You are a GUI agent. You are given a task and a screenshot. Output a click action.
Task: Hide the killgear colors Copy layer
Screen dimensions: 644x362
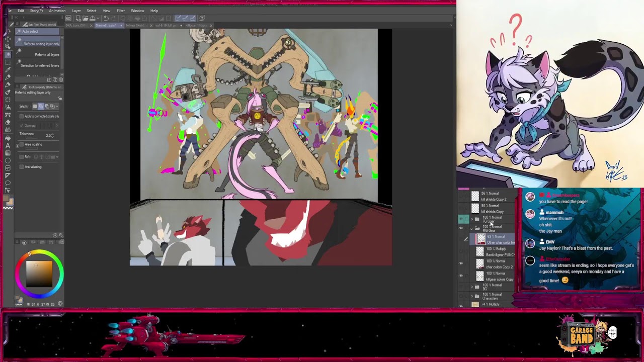point(461,276)
